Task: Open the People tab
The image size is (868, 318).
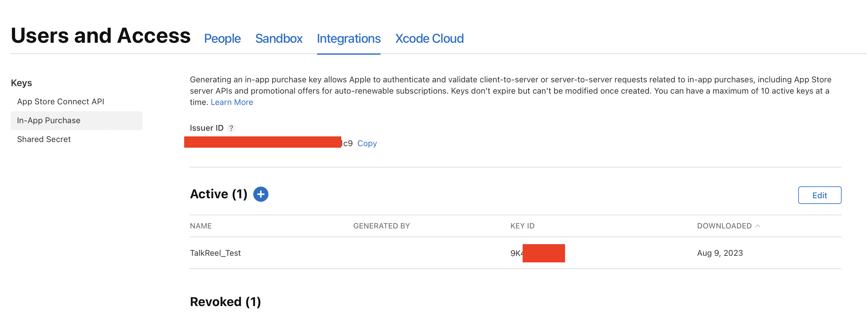Action: 222,38
